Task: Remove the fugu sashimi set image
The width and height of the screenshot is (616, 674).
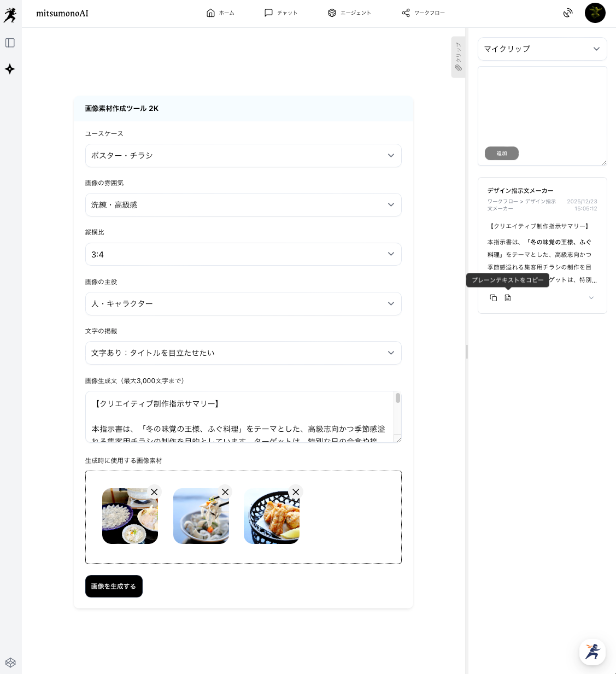Action: pyautogui.click(x=154, y=492)
